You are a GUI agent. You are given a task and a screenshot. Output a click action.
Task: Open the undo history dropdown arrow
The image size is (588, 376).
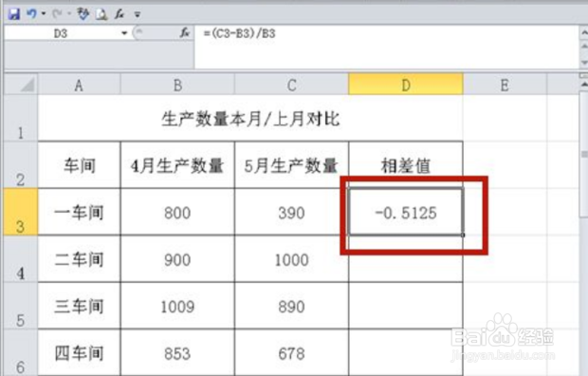(x=44, y=14)
